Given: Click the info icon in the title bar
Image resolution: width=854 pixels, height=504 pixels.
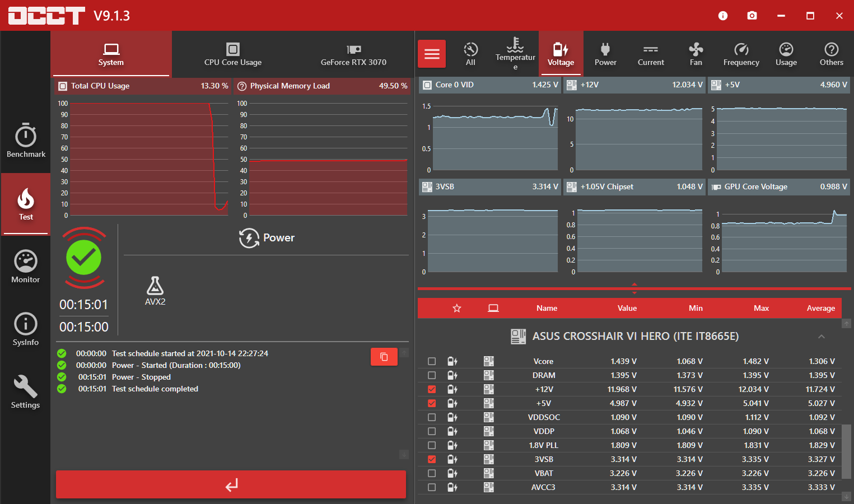Looking at the screenshot, I should point(723,16).
